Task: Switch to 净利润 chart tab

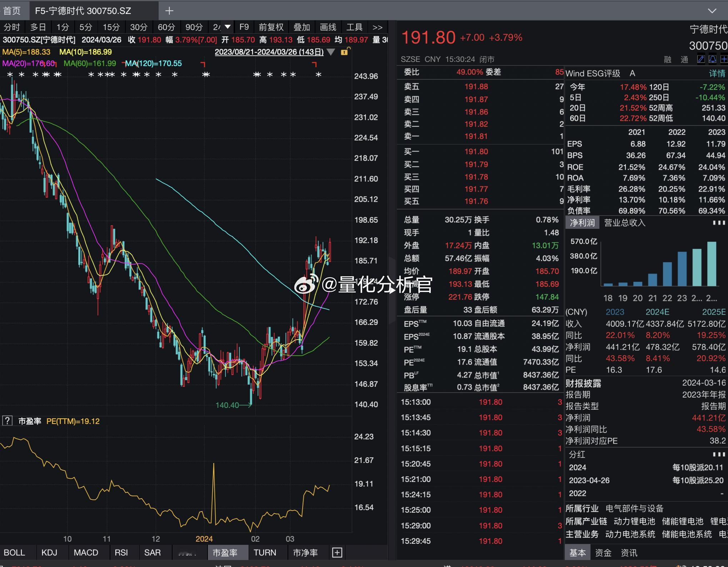Action: pos(582,223)
